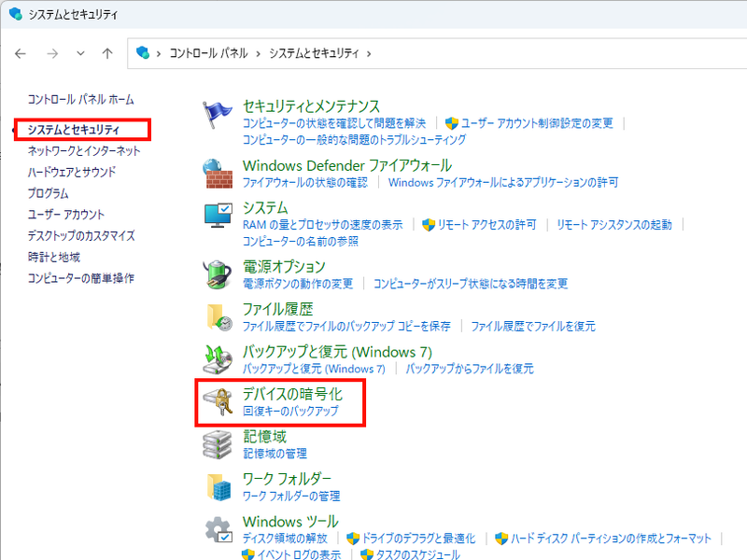
Task: Click ファイル履歴でファイルを復元 link
Action: click(533, 326)
